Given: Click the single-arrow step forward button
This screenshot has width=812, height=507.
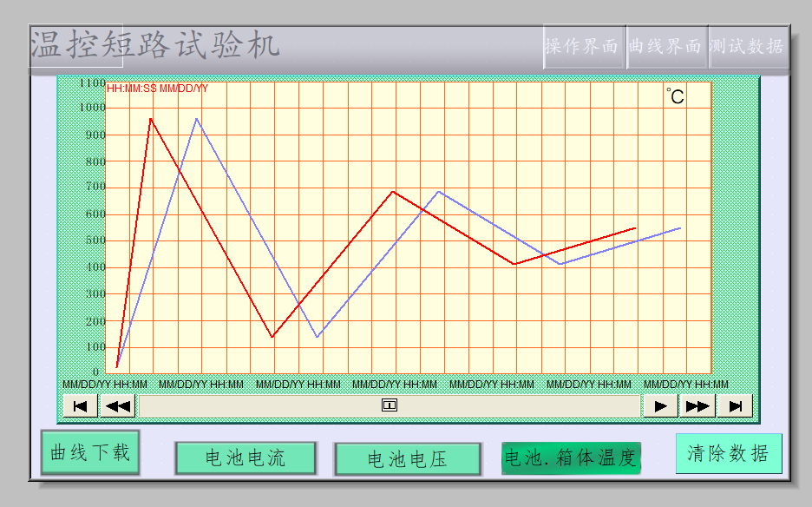Looking at the screenshot, I should coord(660,405).
